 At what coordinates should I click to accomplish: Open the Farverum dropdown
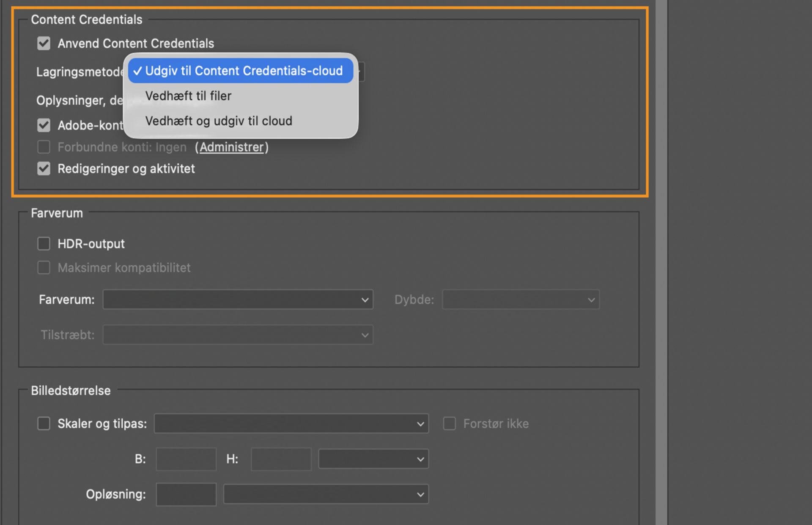click(238, 300)
